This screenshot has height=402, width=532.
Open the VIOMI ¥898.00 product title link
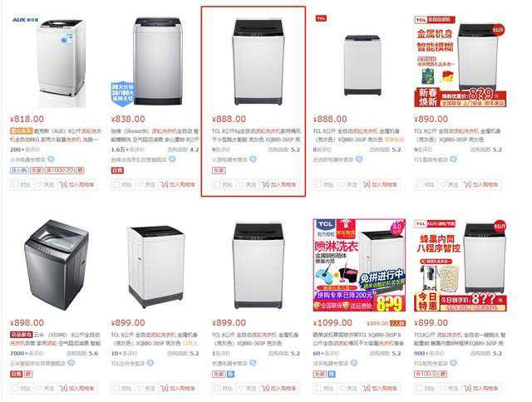coord(56,339)
